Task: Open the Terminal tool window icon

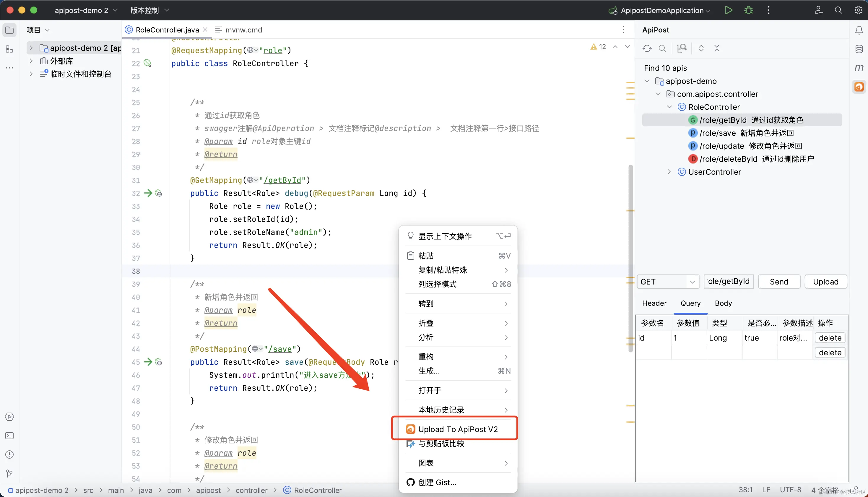Action: click(x=9, y=436)
